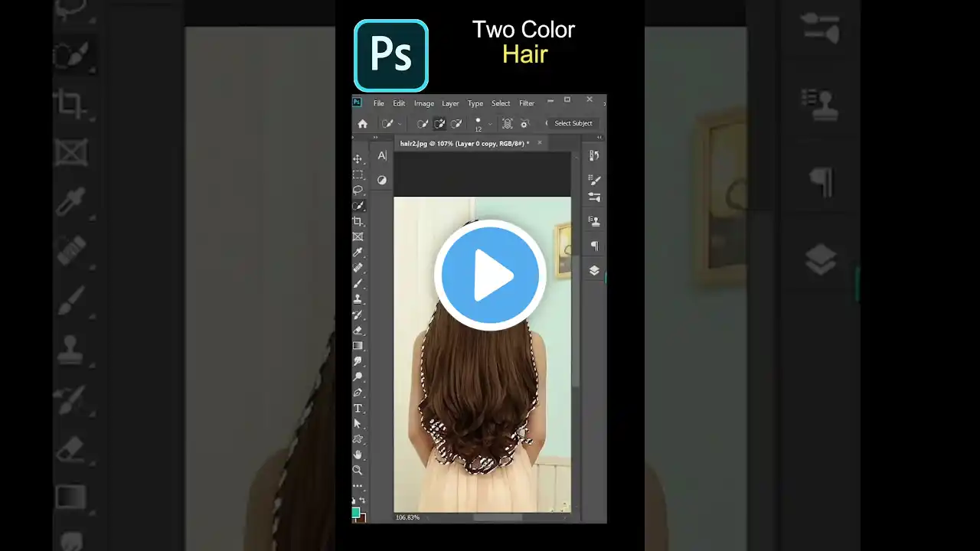
Task: Select the Path Selection tool
Action: [x=358, y=423]
